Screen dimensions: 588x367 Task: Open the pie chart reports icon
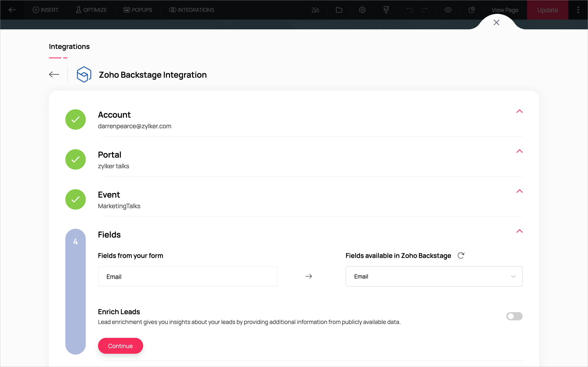(x=472, y=10)
